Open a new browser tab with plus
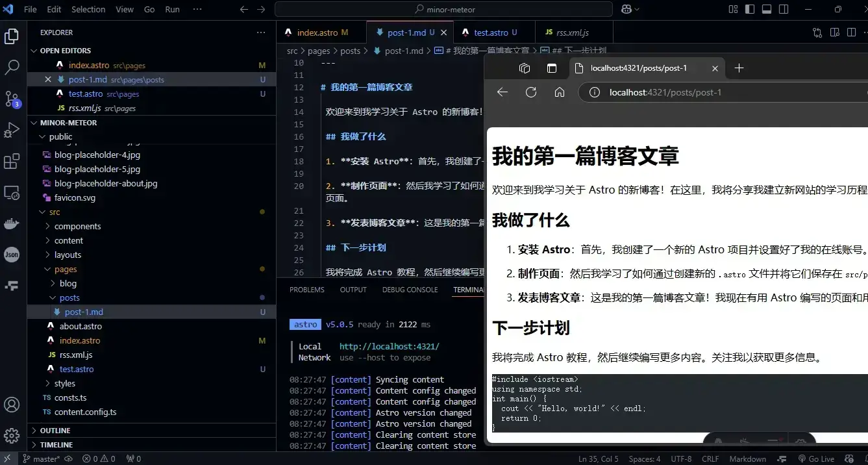This screenshot has height=465, width=868. pyautogui.click(x=739, y=68)
